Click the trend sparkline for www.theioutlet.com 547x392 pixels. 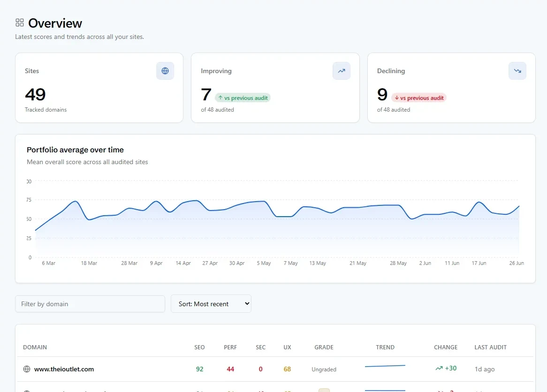coord(385,366)
